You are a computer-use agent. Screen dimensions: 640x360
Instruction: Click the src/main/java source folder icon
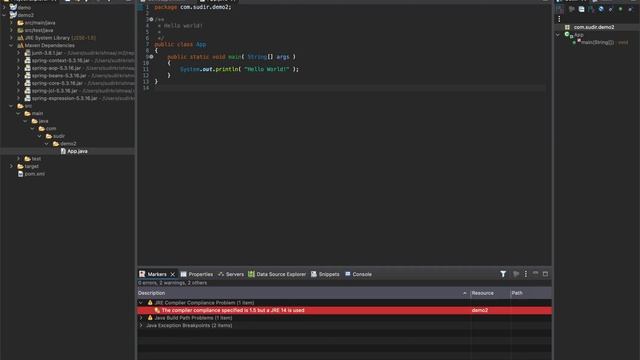[20, 23]
